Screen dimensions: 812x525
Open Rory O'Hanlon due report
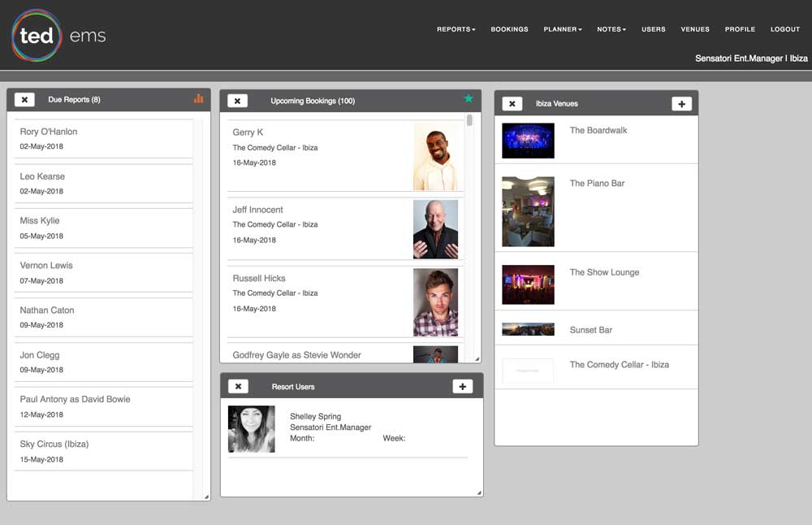coord(49,132)
